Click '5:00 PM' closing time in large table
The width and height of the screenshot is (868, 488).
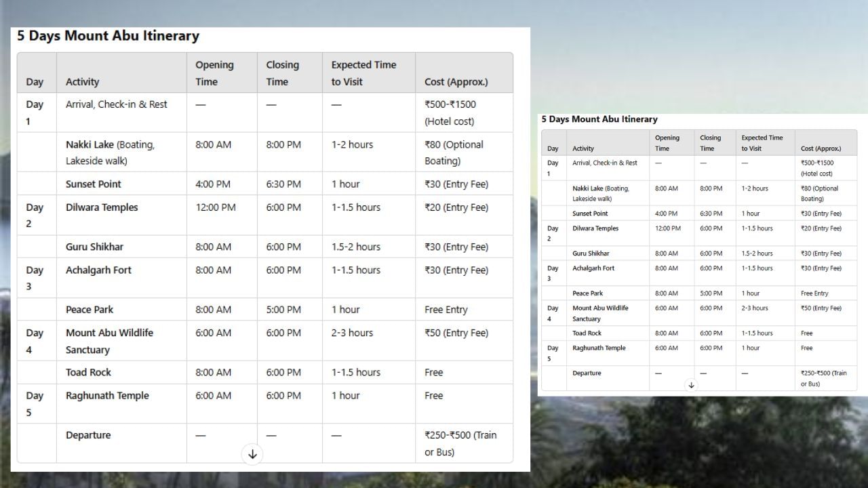pos(283,310)
